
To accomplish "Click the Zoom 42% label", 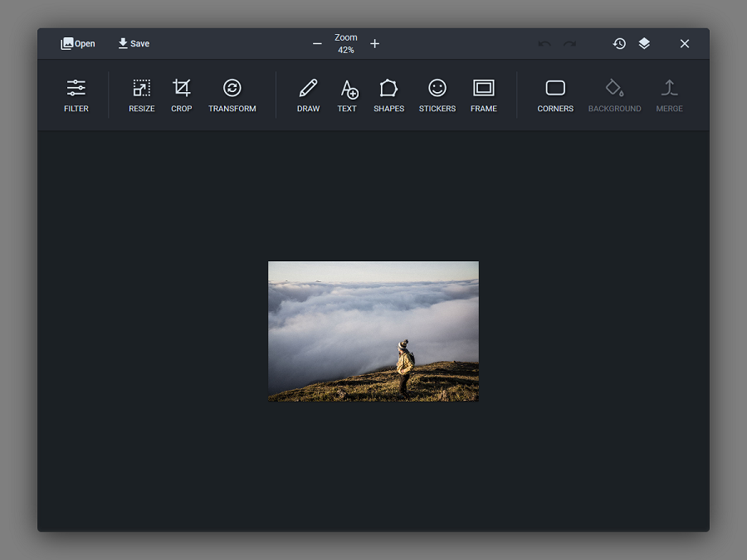I will (x=345, y=43).
